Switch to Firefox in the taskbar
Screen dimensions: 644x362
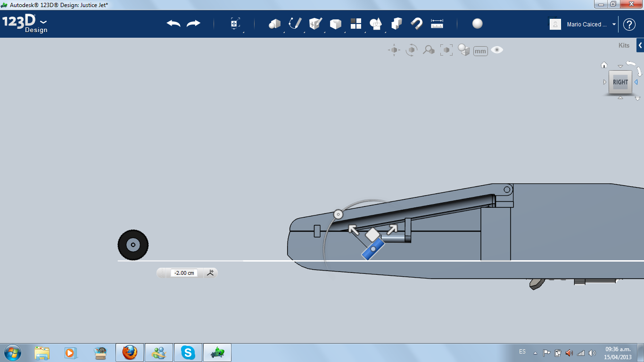[x=129, y=353]
